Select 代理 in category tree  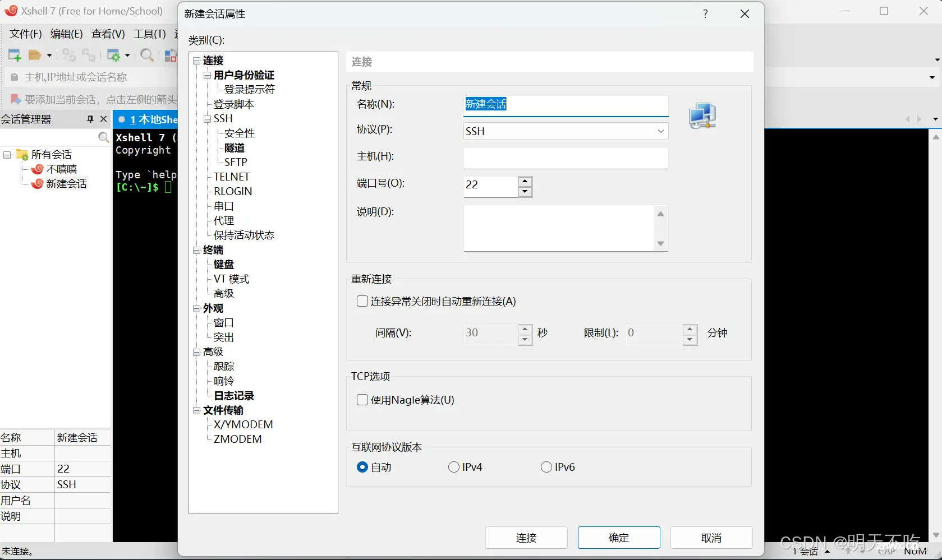(224, 221)
